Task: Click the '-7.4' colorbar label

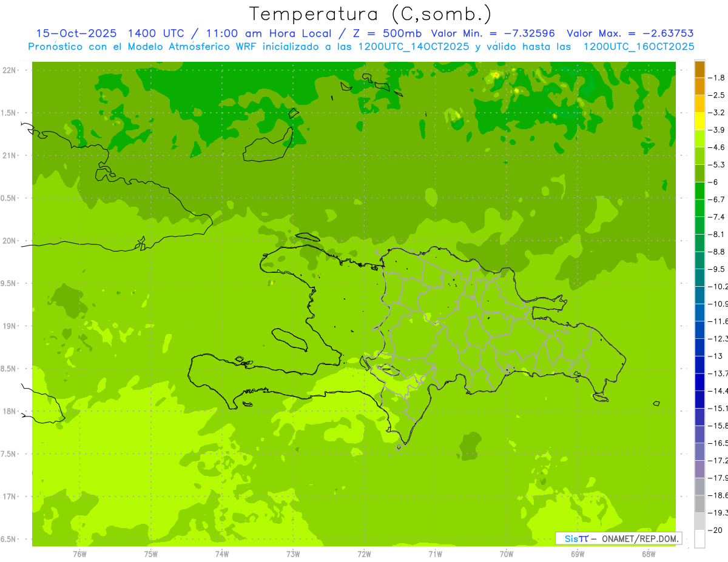Action: click(x=716, y=217)
